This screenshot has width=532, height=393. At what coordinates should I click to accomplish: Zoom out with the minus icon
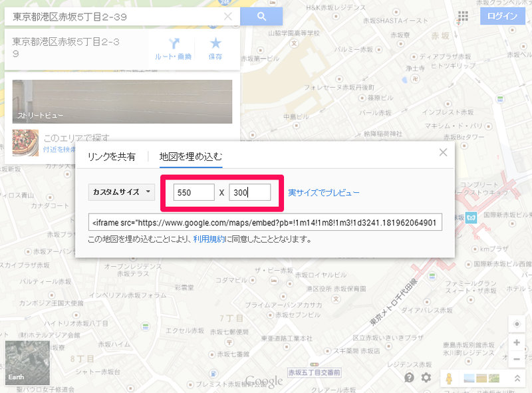(517, 359)
